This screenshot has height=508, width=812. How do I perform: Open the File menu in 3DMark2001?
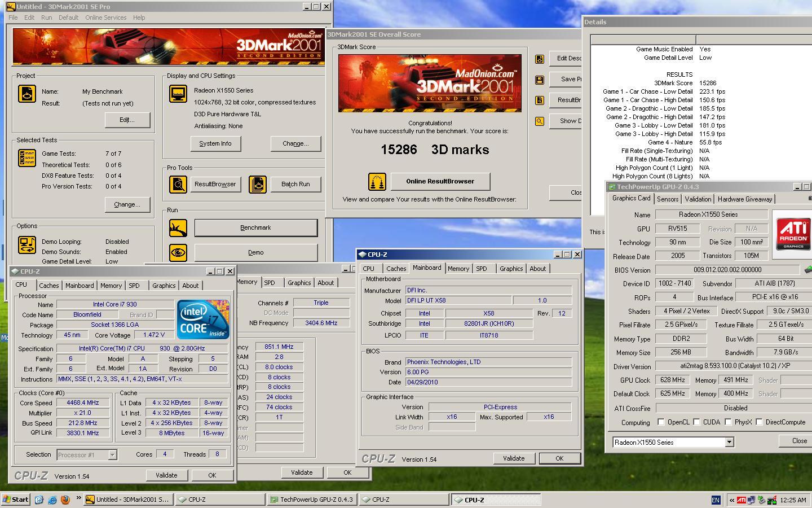pos(13,17)
